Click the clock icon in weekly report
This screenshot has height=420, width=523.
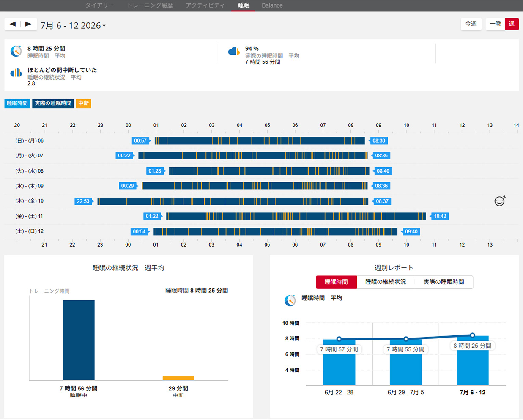290,300
